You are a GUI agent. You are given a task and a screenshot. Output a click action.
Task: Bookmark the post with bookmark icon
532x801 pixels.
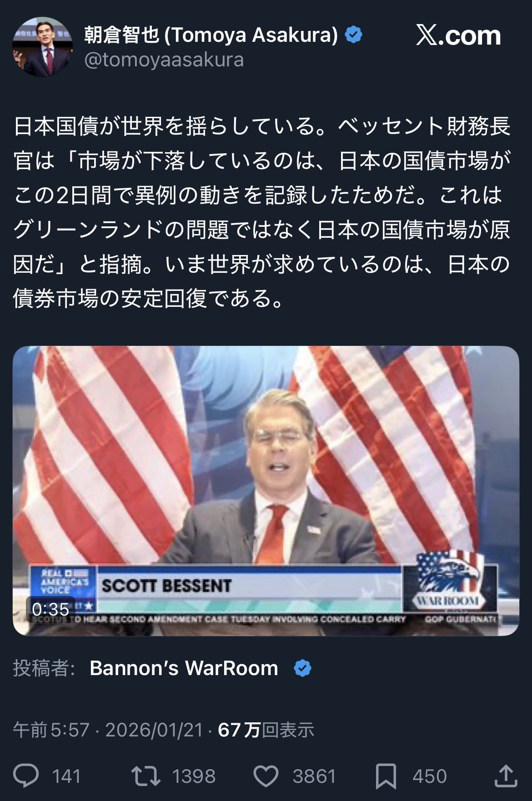[386, 776]
